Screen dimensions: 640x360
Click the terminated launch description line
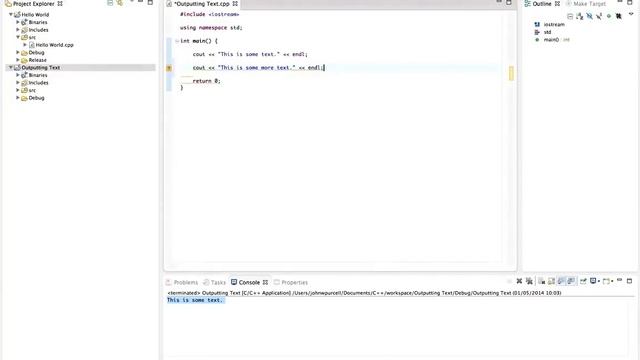pos(364,293)
